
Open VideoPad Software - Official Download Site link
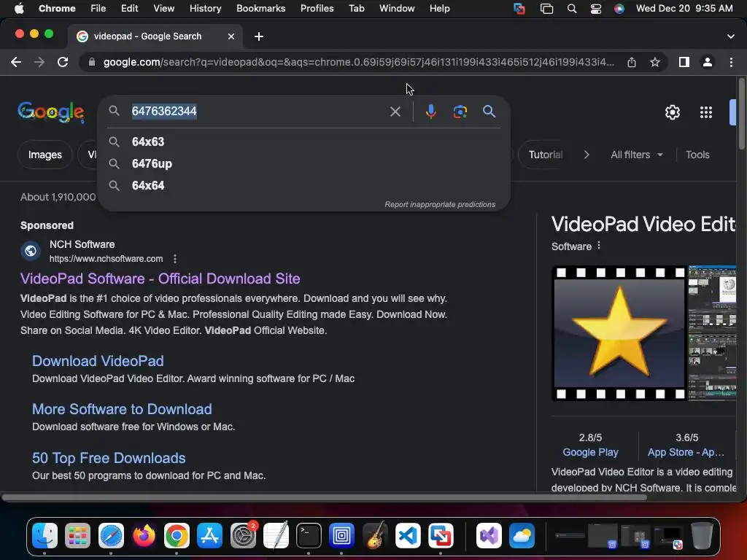tap(160, 279)
